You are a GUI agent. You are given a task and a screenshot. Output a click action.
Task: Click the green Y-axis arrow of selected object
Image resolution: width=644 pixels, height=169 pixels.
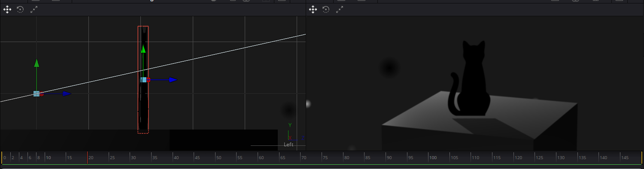pos(143,49)
